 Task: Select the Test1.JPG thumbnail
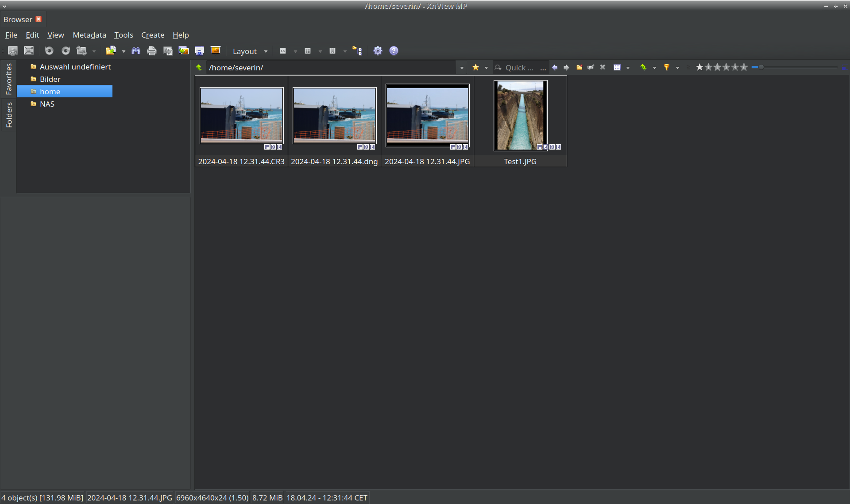(x=520, y=116)
